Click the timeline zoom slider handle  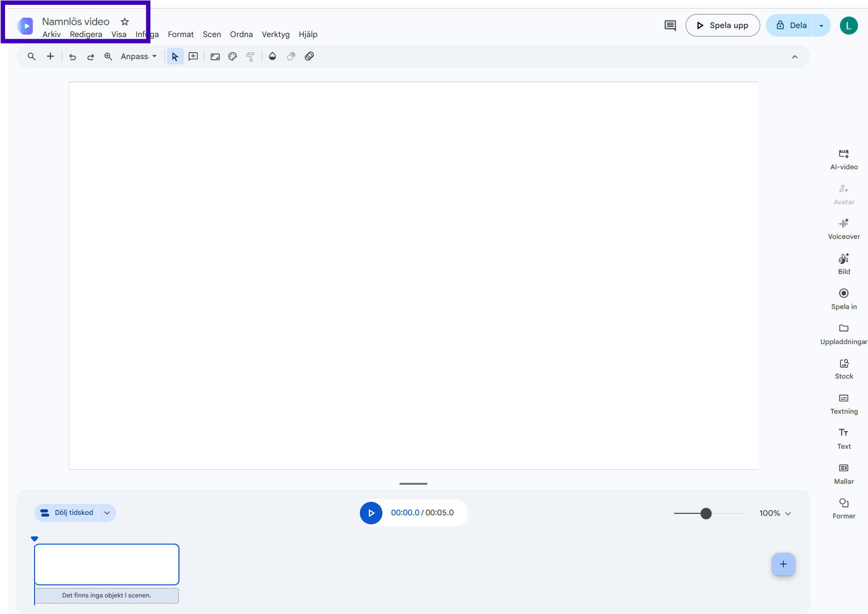706,513
